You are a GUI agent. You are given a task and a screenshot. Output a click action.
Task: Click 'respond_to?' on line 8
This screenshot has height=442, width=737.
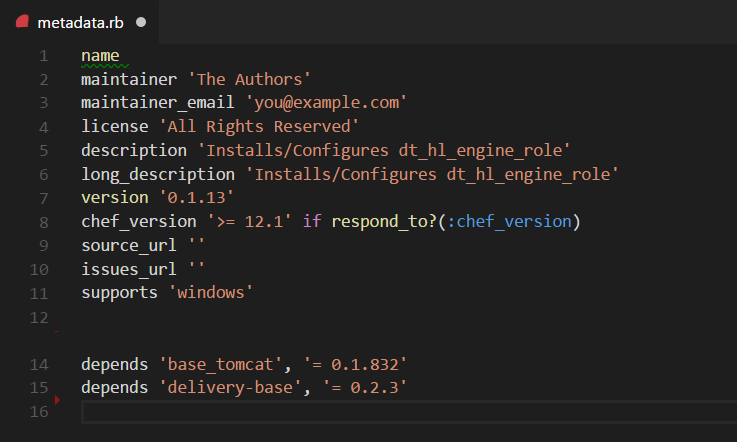(x=384, y=221)
